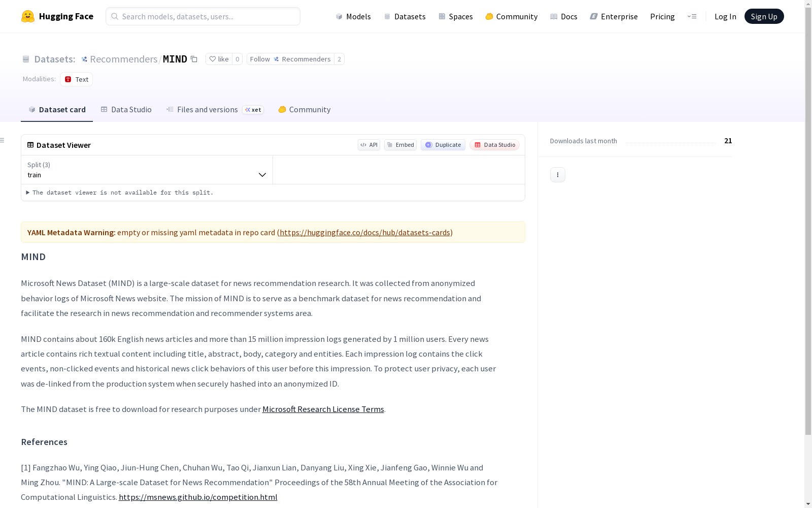Click the heart like button
This screenshot has height=508, width=812.
[219, 59]
